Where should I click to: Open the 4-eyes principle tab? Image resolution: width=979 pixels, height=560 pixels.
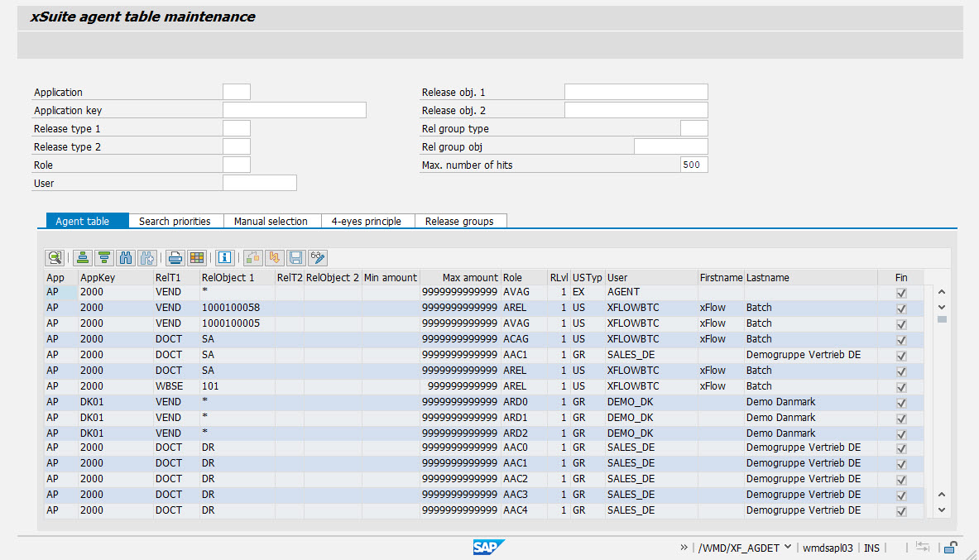(366, 221)
